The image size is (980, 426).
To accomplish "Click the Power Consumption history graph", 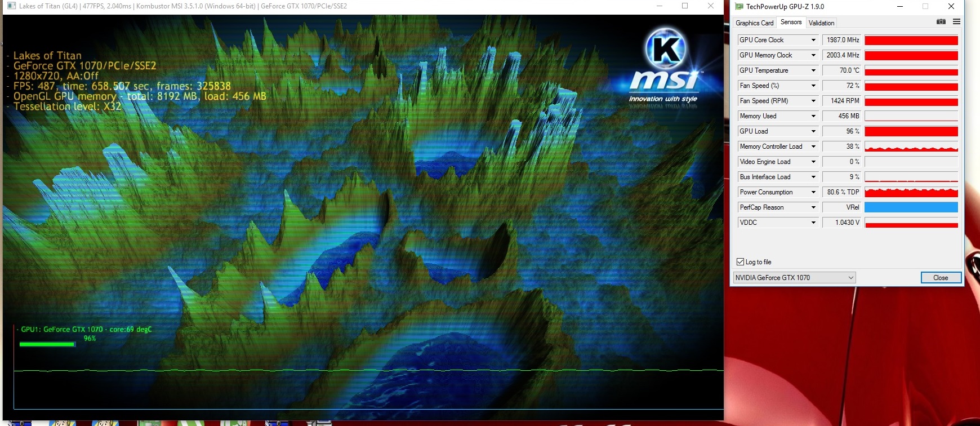I will tap(911, 192).
